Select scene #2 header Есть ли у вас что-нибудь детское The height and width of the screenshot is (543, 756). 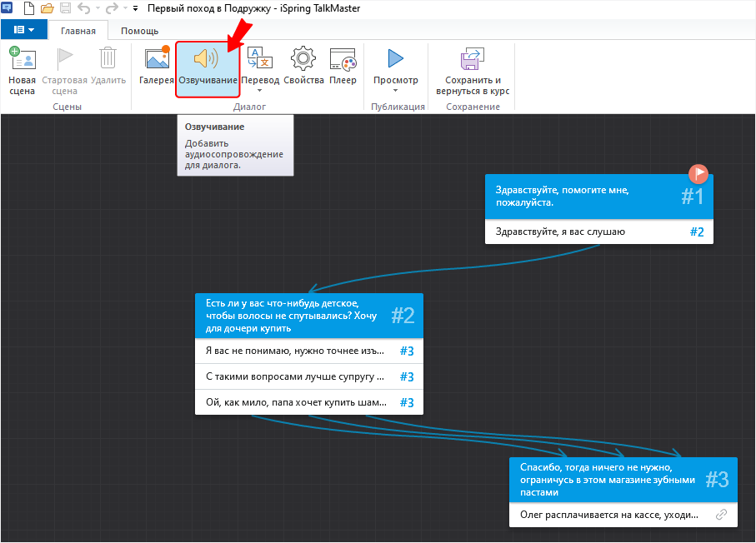click(309, 316)
